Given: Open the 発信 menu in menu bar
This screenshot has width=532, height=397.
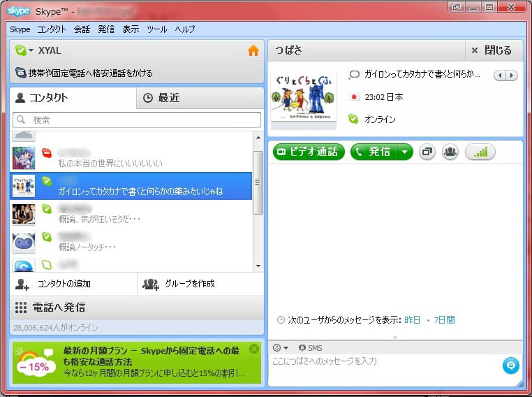Looking at the screenshot, I should [106, 29].
